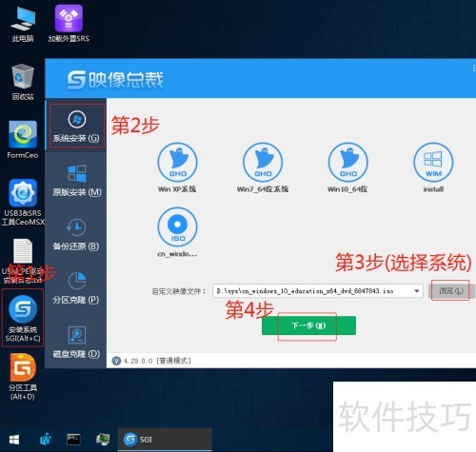This screenshot has width=476, height=452.
Task: Open 加载外置SRS desktop shortcut
Action: point(69,24)
